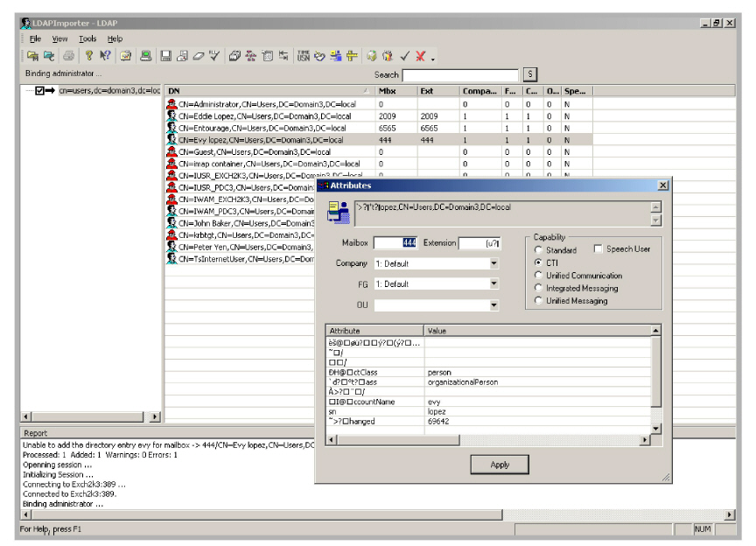Image resolution: width=756 pixels, height=546 pixels.
Task: Toggle the cn=users,dc=domain3 tree checkbox
Action: tap(40, 90)
